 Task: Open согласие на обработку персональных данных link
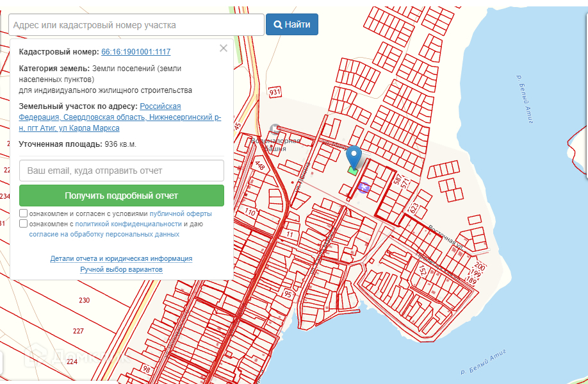pyautogui.click(x=104, y=235)
